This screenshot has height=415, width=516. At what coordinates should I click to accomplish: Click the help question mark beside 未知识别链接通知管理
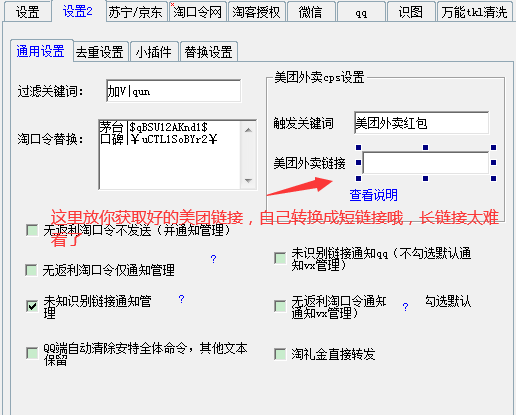click(181, 299)
